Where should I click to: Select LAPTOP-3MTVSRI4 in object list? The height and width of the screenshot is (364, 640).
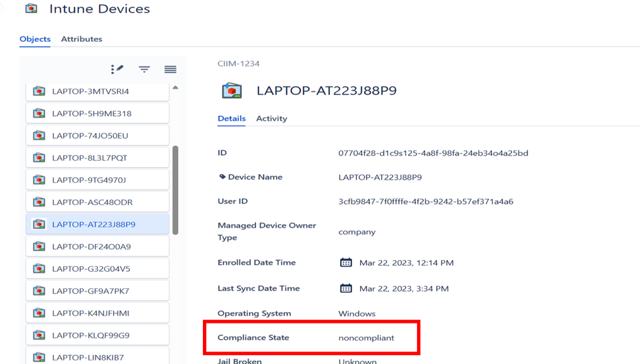[x=97, y=92]
